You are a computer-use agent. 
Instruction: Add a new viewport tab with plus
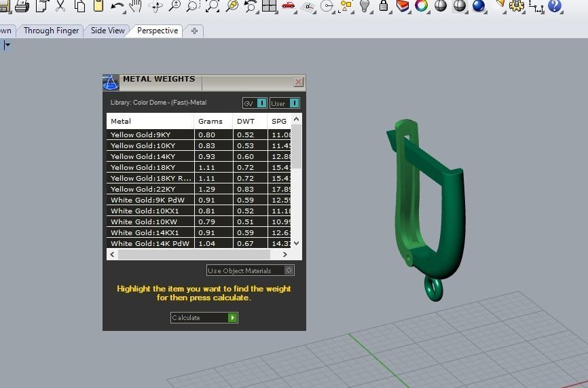194,31
